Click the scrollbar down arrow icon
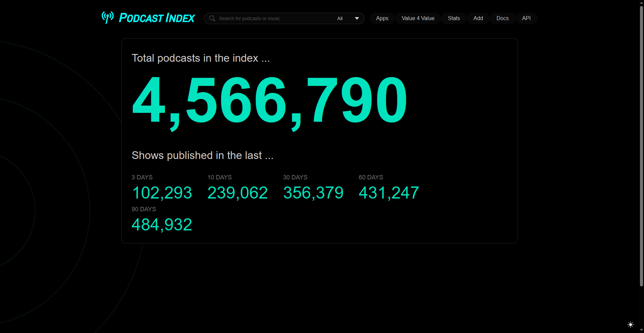 (x=641, y=330)
